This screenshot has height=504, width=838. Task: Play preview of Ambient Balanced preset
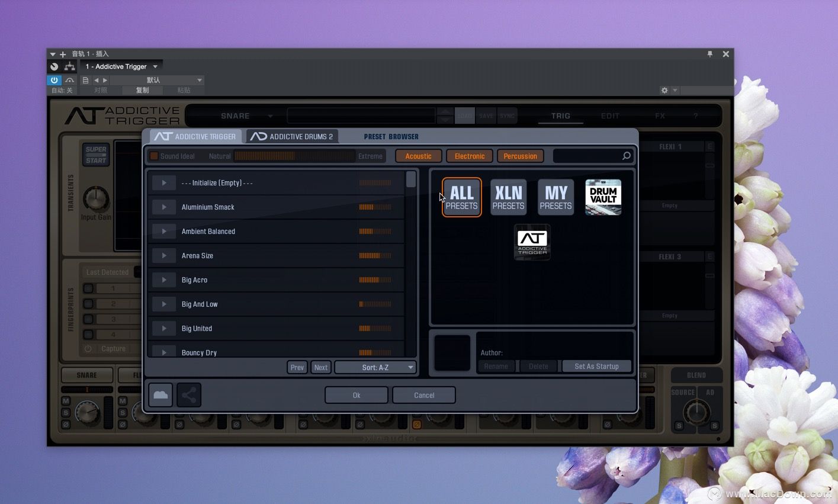pos(164,232)
